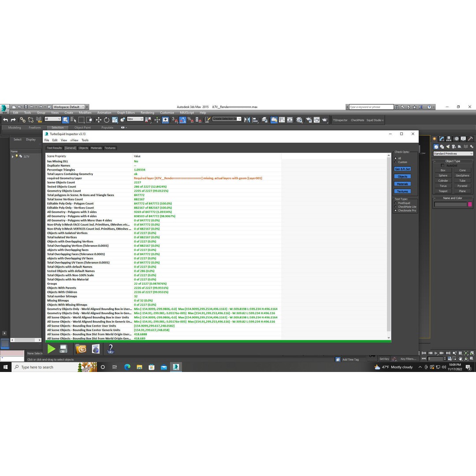The width and height of the screenshot is (476, 476).
Task: Open the Render Setup teapot icon
Action: pyautogui.click(x=309, y=120)
